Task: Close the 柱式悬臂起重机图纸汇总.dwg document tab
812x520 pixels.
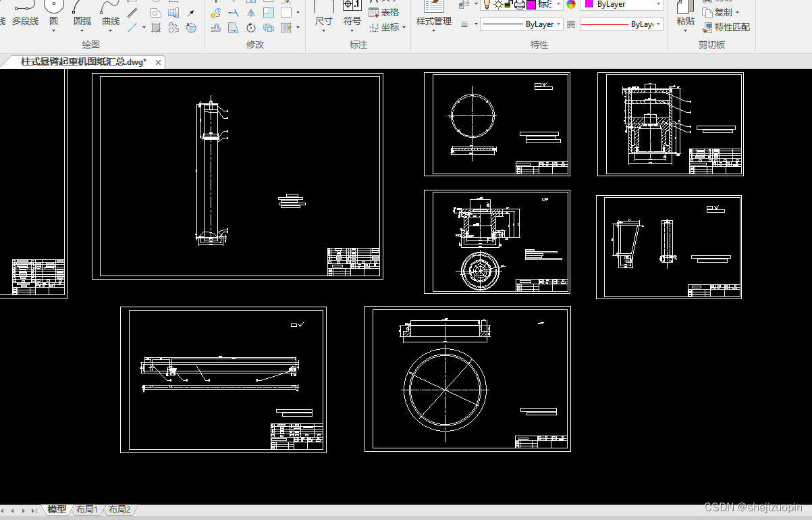Action: tap(158, 62)
